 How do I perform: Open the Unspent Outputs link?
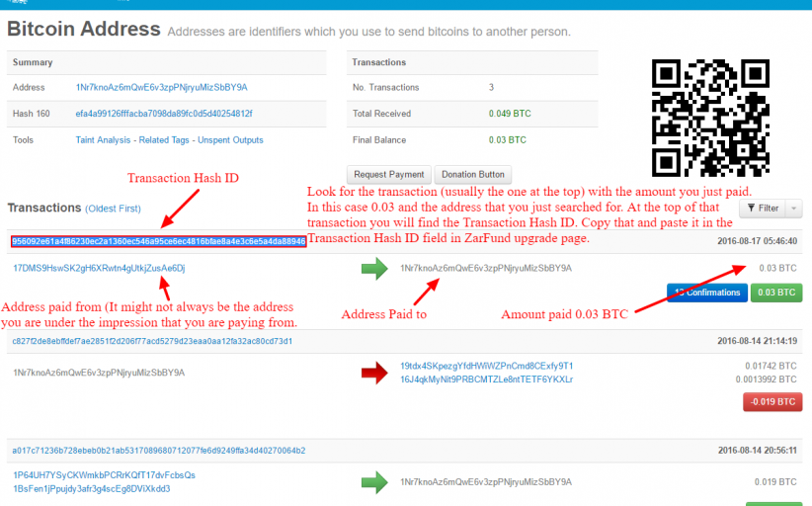point(230,140)
